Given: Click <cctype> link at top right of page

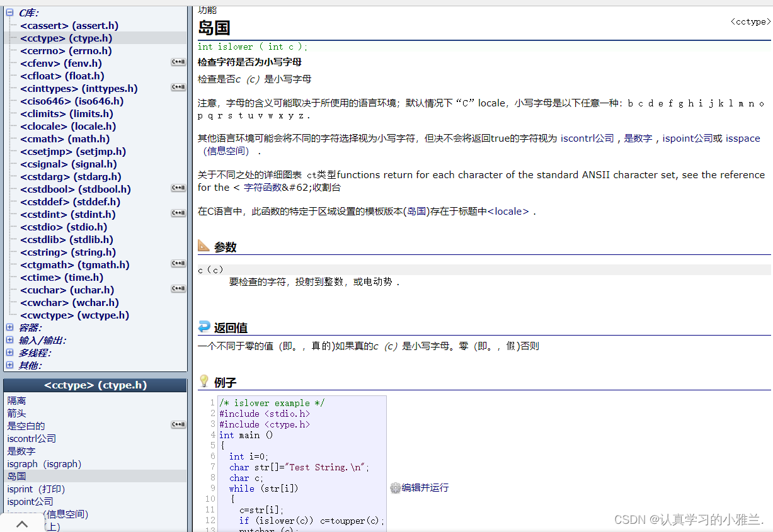Looking at the screenshot, I should 751,21.
